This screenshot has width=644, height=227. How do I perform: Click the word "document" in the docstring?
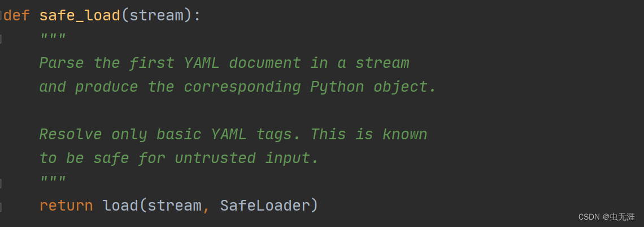click(x=265, y=63)
